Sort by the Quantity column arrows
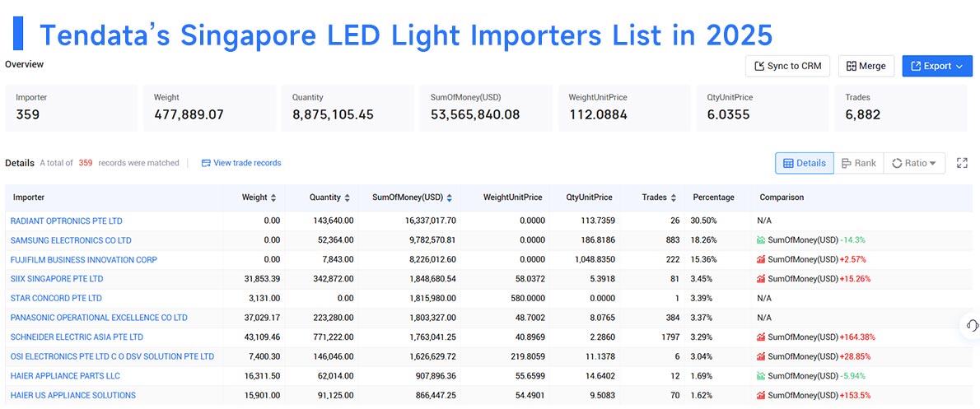The width and height of the screenshot is (980, 409). tap(347, 198)
